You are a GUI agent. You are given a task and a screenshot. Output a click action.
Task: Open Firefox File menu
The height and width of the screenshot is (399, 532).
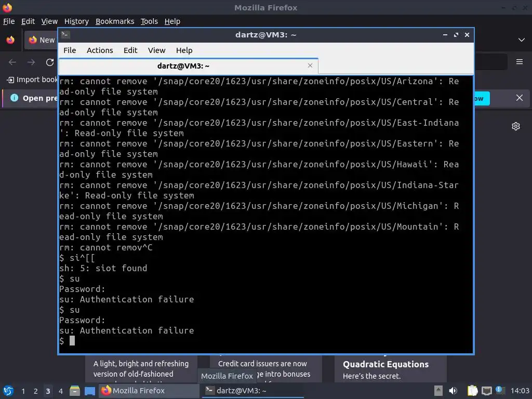click(x=9, y=21)
